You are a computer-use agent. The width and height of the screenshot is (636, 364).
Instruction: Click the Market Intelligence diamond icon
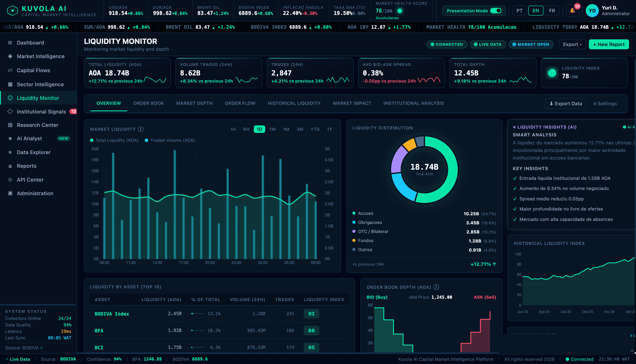tap(10, 56)
